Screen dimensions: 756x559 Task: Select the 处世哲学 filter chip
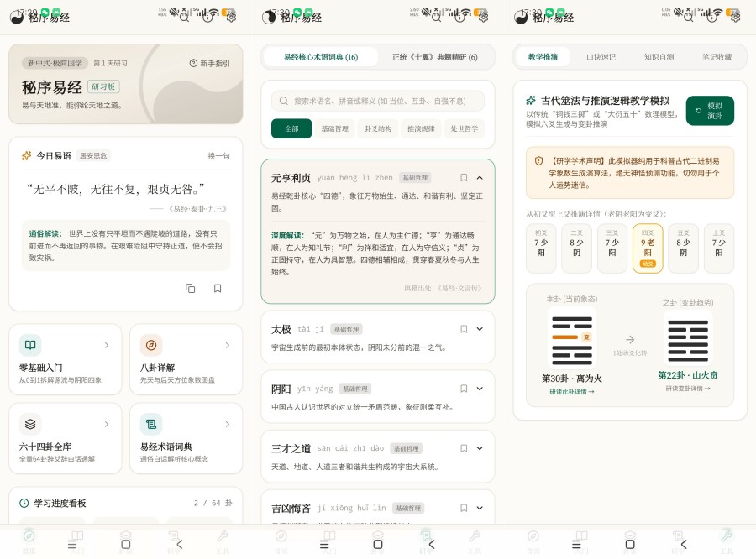click(465, 128)
